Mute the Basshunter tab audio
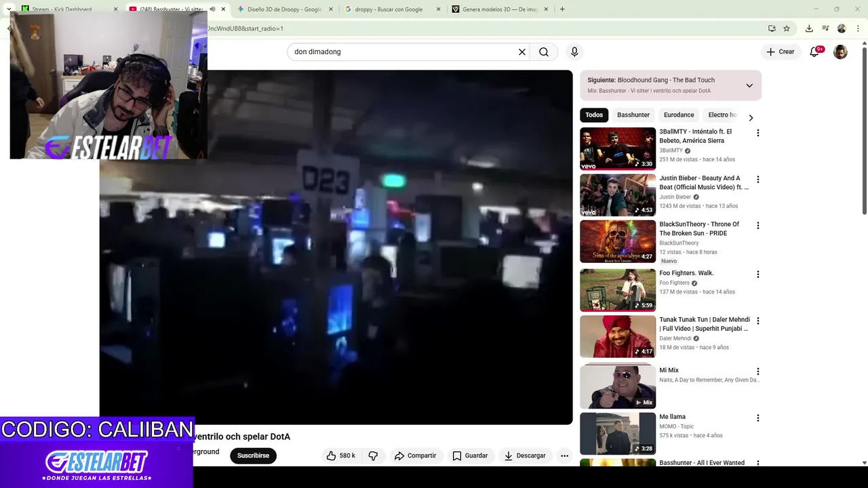The width and height of the screenshot is (868, 488). pyautogui.click(x=212, y=9)
